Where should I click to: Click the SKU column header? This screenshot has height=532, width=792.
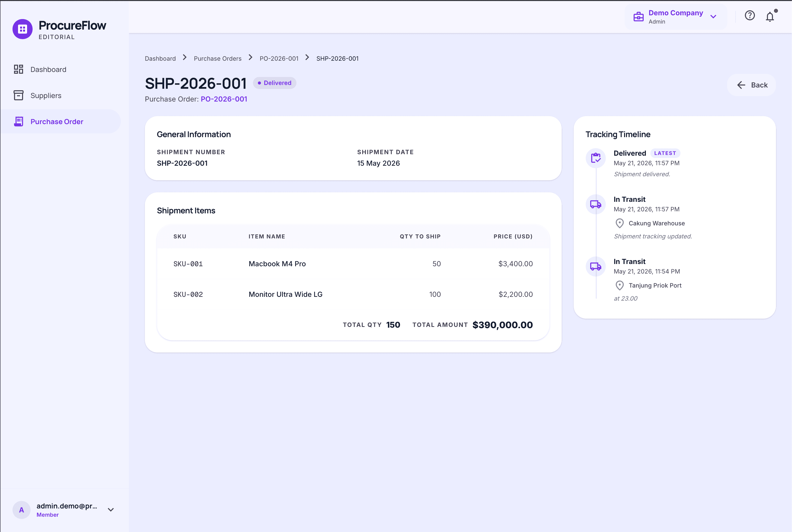coord(180,236)
